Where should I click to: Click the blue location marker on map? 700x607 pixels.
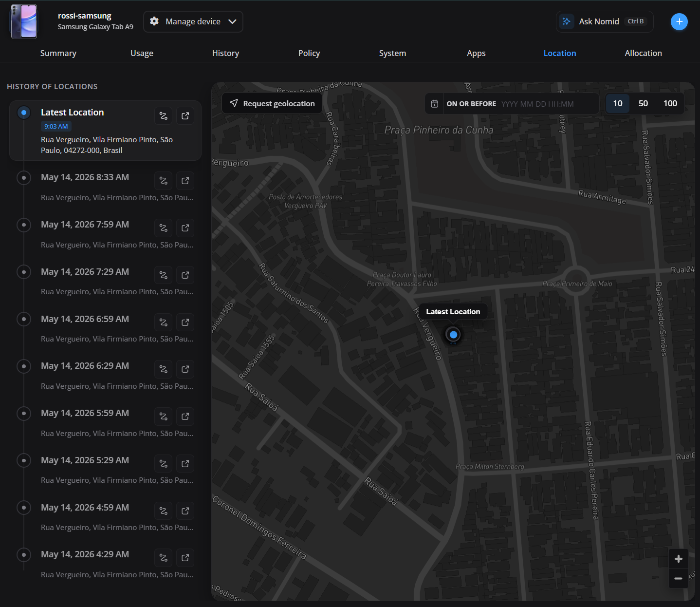(x=453, y=335)
